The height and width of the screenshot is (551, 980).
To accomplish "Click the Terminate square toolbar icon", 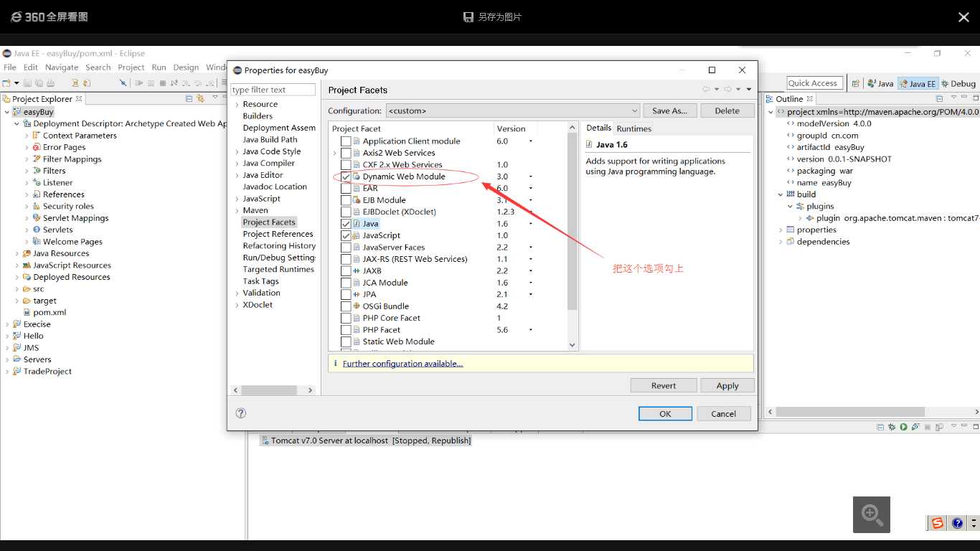I will coord(163,83).
